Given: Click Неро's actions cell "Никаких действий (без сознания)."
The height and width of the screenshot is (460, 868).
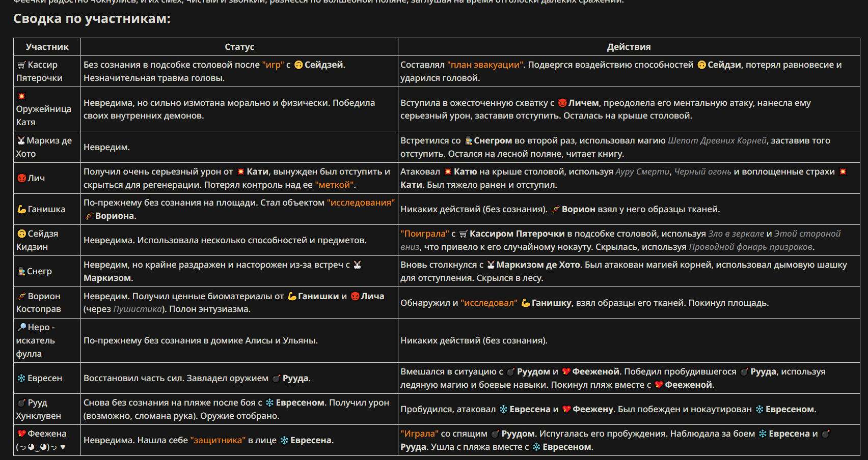Looking at the screenshot, I should point(629,340).
